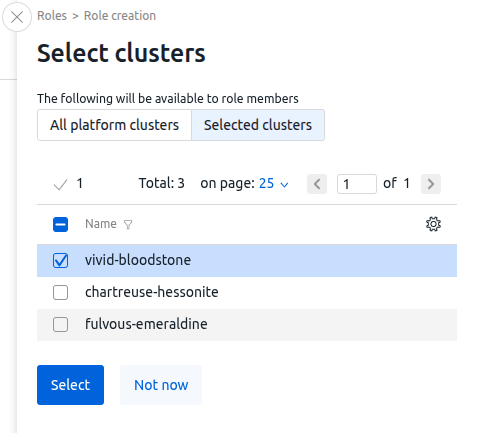Navigate to Roles breadcrumb link
Viewport: 477px width, 433px height.
click(x=52, y=16)
